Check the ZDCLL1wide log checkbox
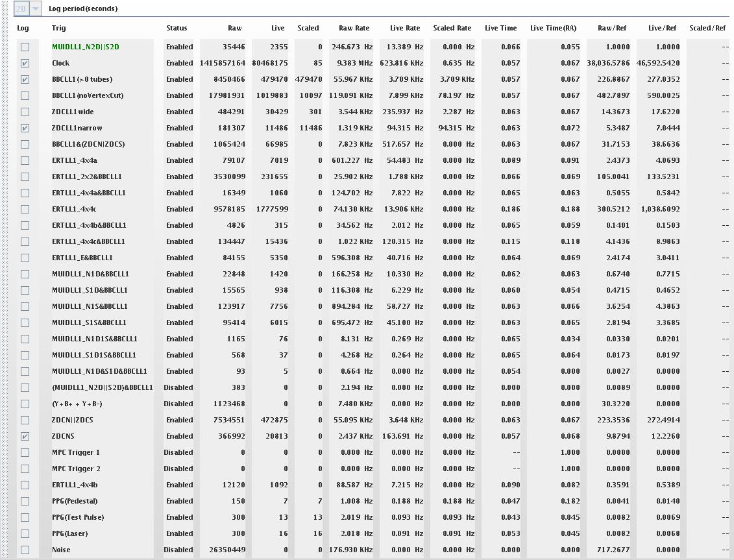The image size is (734, 560). (x=25, y=112)
